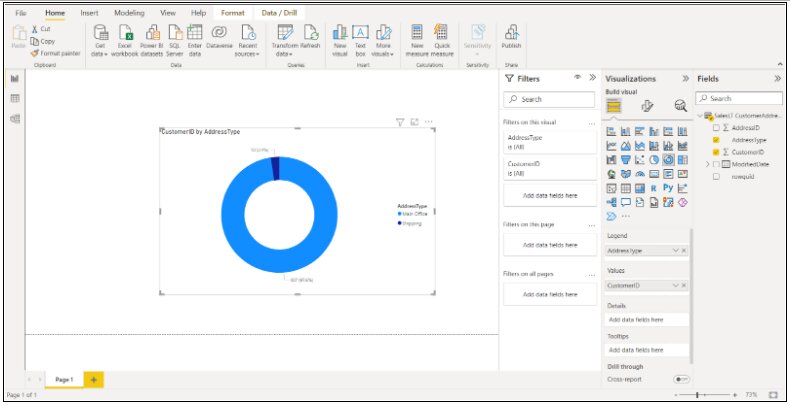Remove CustomerID from the Values well

[x=684, y=286]
